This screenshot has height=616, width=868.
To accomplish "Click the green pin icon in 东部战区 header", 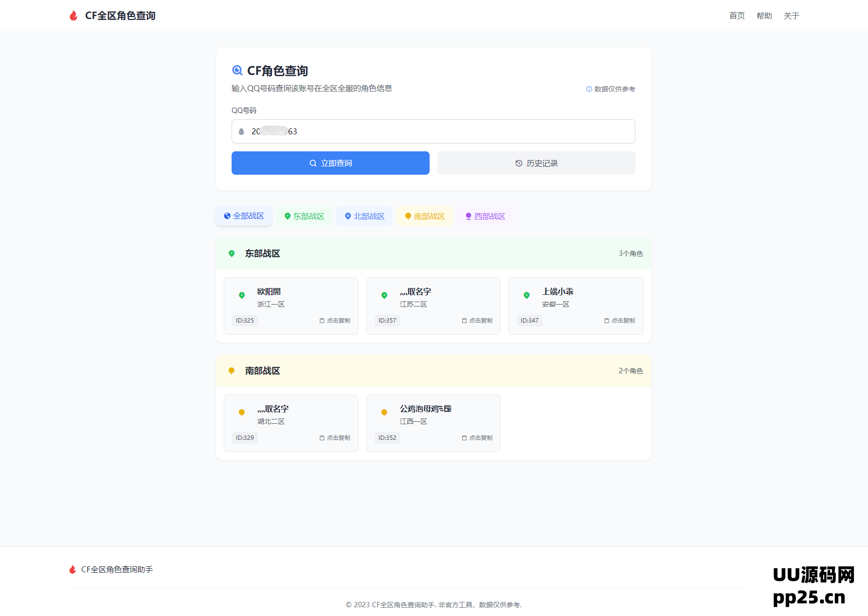I will (232, 254).
